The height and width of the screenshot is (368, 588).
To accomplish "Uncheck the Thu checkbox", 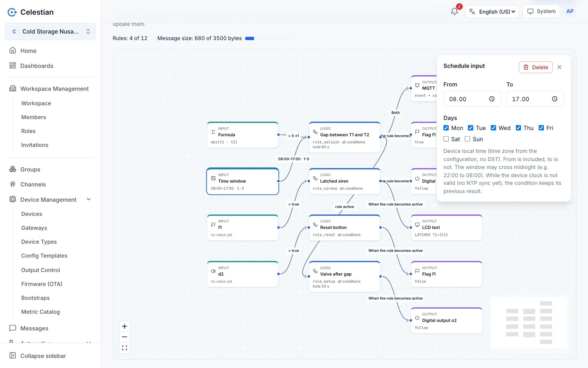I will [x=518, y=128].
